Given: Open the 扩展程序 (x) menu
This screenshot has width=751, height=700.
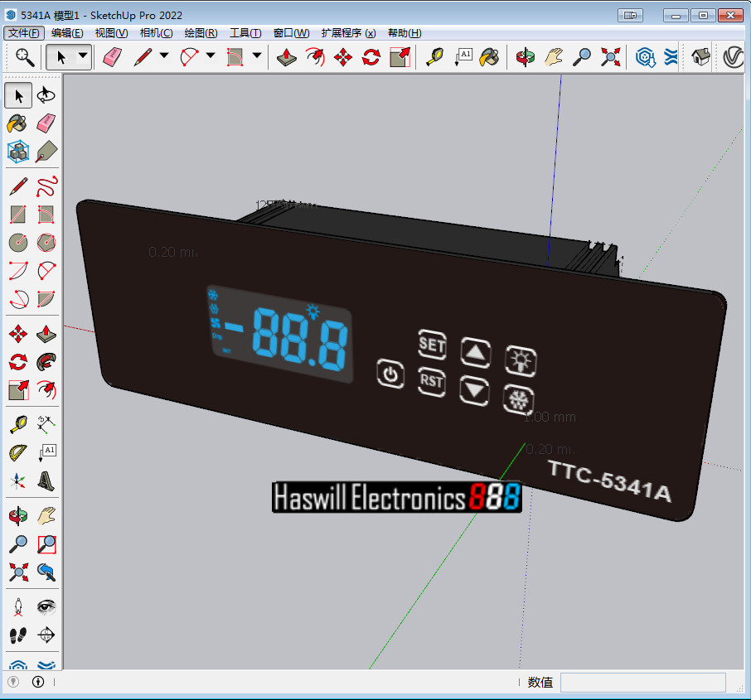Looking at the screenshot, I should (348, 33).
